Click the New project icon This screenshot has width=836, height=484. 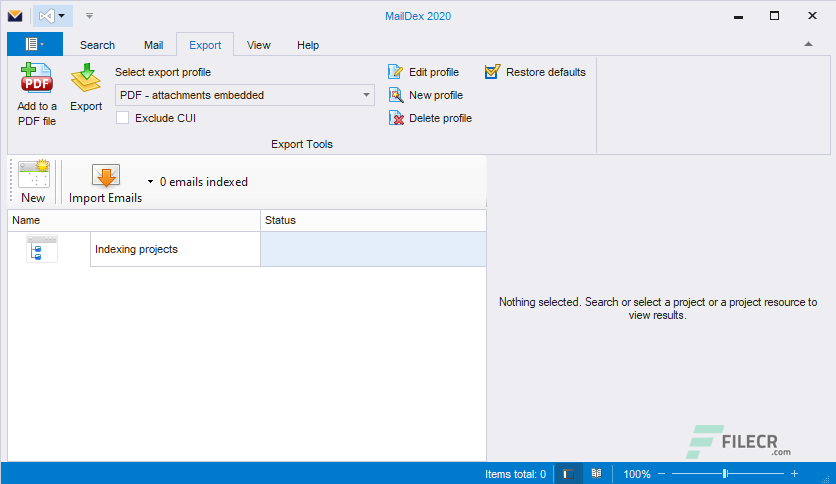(34, 174)
